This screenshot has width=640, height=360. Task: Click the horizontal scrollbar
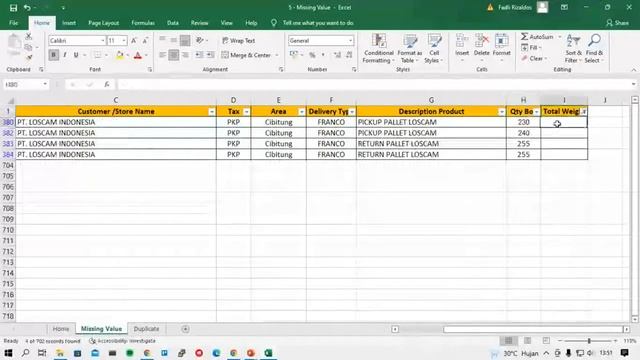(533, 329)
